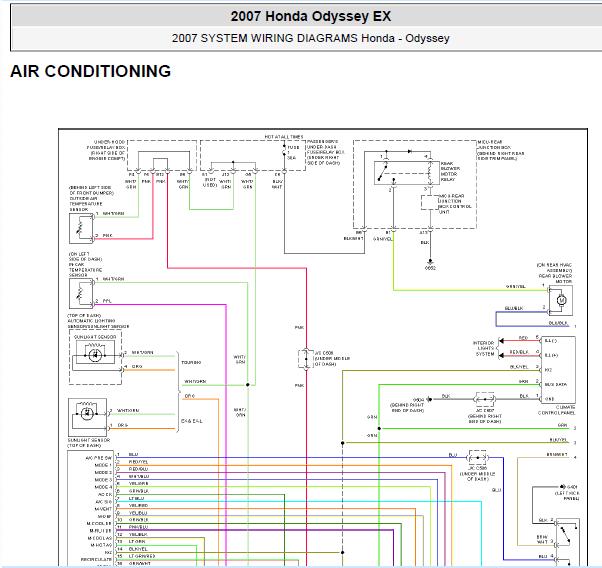The image size is (602, 568).
Task: Click the junction box control unit dashed box
Action: [429, 202]
